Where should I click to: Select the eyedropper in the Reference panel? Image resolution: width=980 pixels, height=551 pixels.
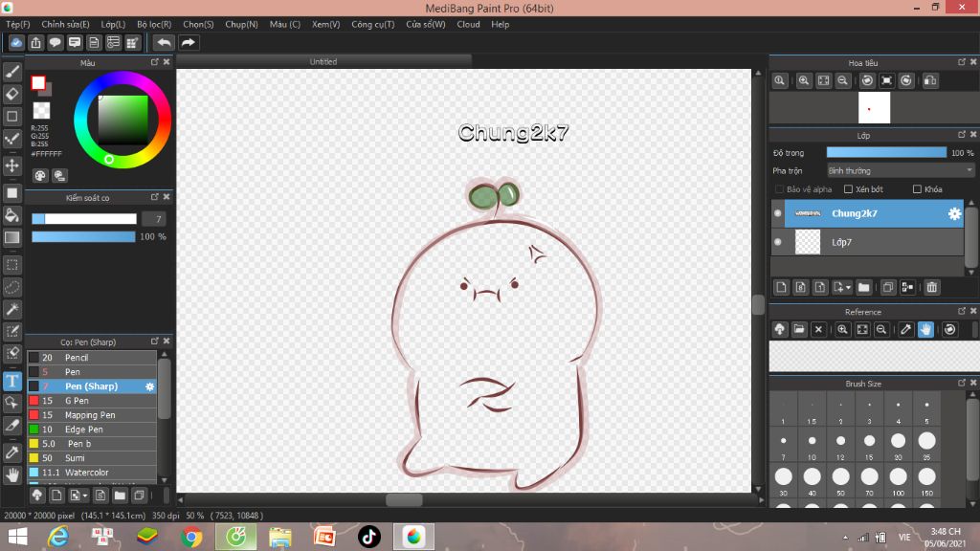coord(905,329)
